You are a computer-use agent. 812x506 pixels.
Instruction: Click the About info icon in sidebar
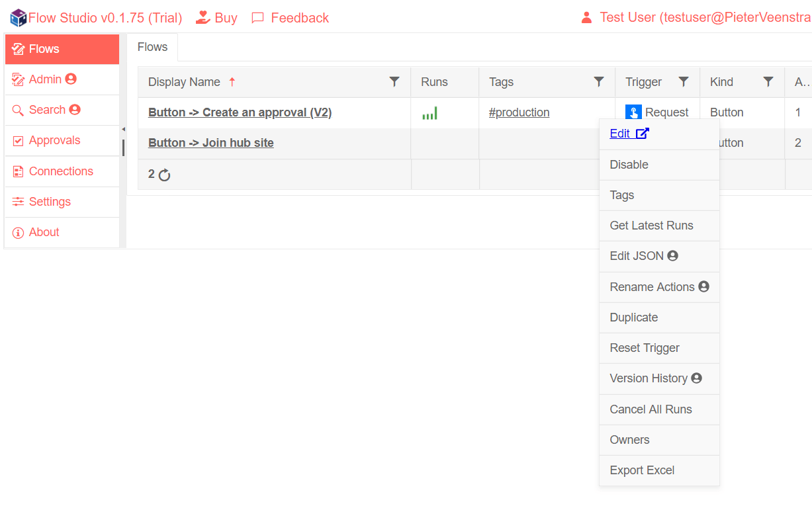point(18,233)
